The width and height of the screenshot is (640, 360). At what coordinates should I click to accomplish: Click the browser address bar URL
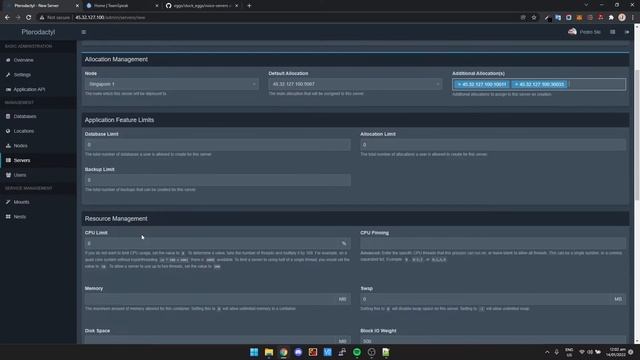pos(110,18)
